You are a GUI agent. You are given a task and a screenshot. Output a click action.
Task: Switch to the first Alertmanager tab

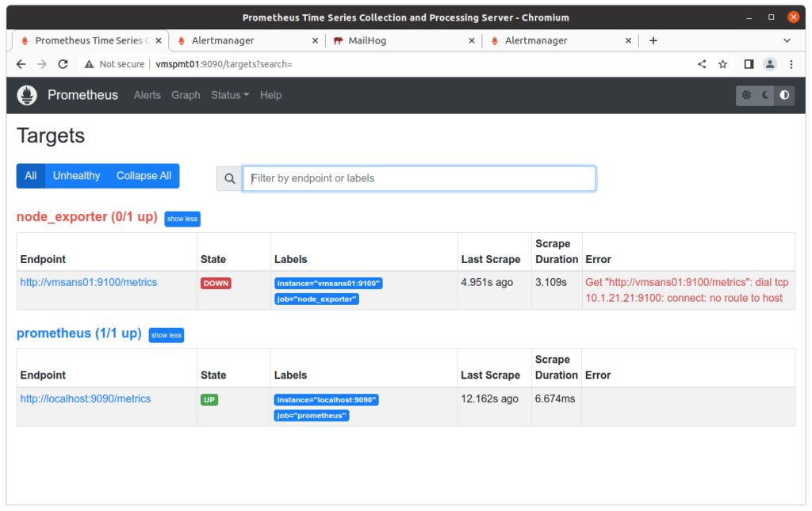(x=247, y=40)
